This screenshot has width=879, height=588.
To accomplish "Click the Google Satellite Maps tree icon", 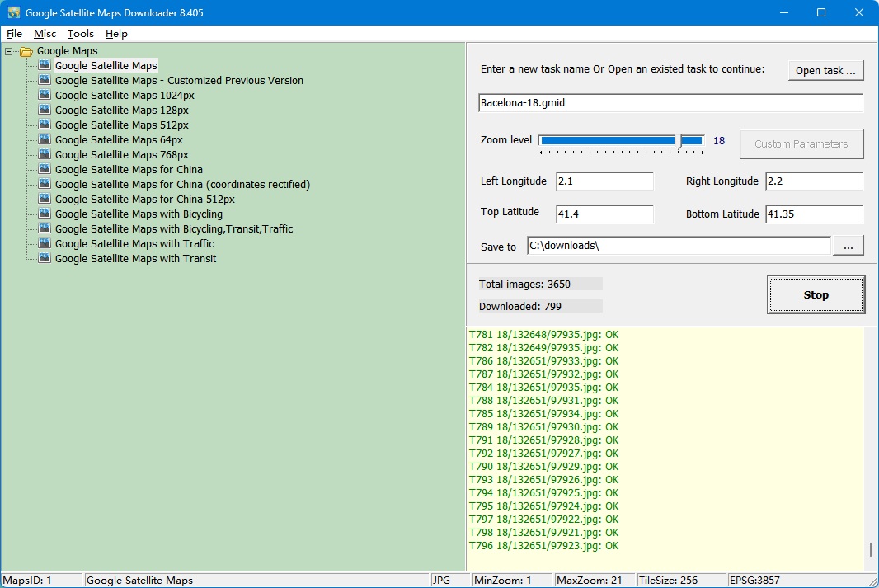I will [45, 65].
